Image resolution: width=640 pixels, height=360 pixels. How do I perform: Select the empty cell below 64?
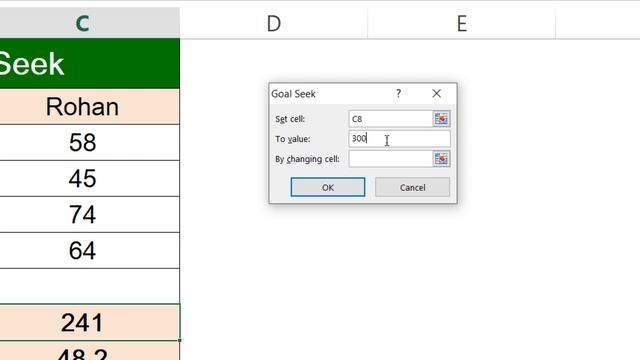click(90, 286)
